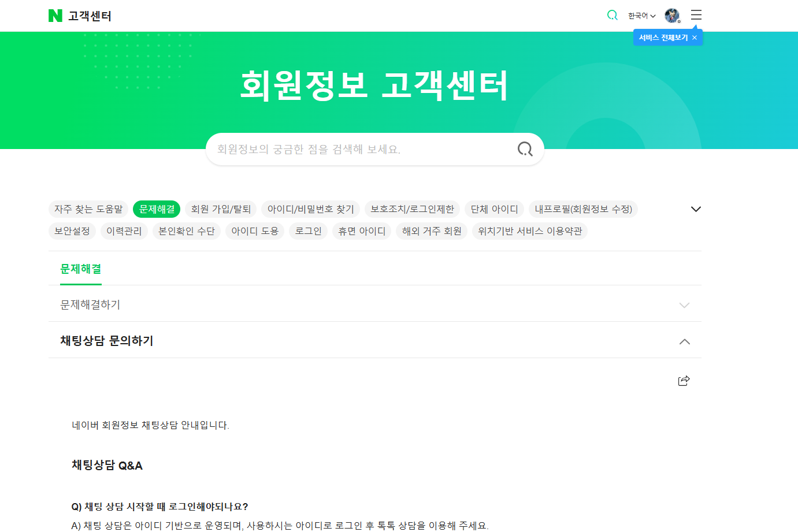The width and height of the screenshot is (798, 532).
Task: Open the hamburger menu at top right
Action: (x=696, y=15)
